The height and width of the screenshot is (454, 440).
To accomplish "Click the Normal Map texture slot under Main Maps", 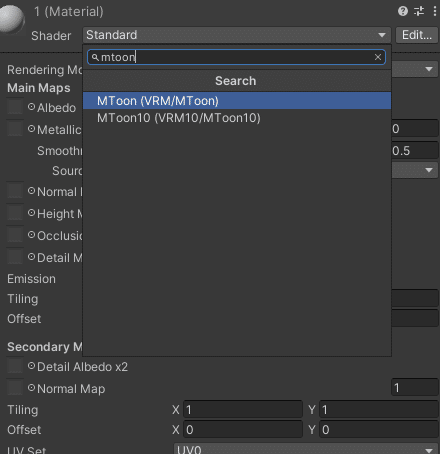I will click(x=15, y=191).
